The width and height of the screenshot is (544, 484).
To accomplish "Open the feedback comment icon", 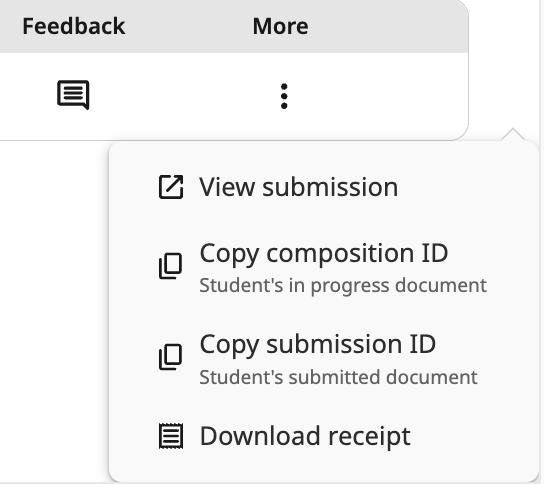I will pyautogui.click(x=73, y=95).
